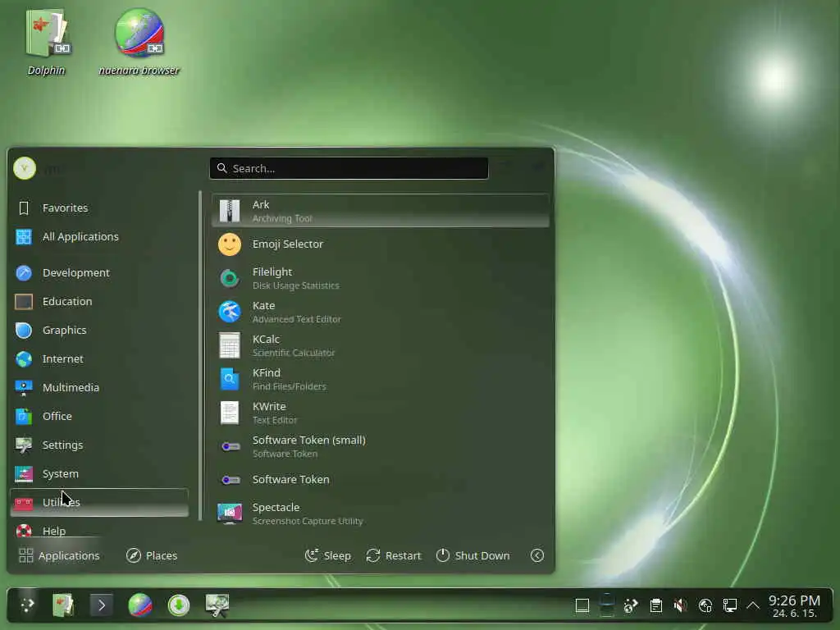Open the Graphics category

pyautogui.click(x=99, y=330)
